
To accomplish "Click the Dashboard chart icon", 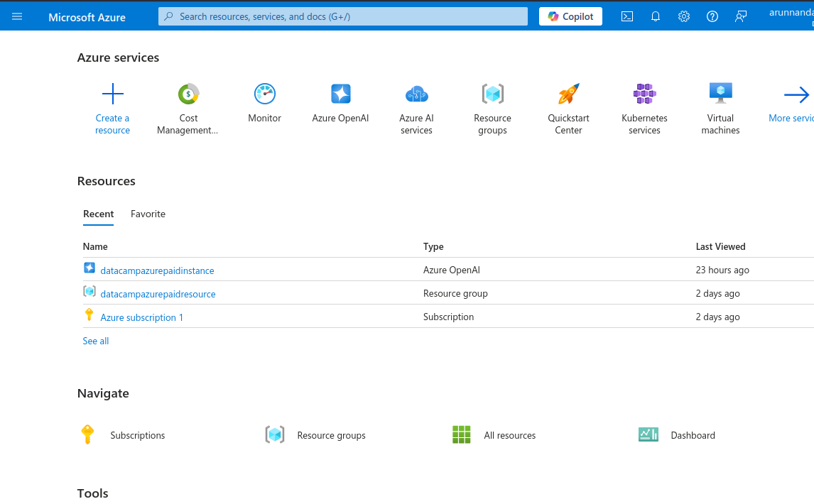I will tap(649, 434).
